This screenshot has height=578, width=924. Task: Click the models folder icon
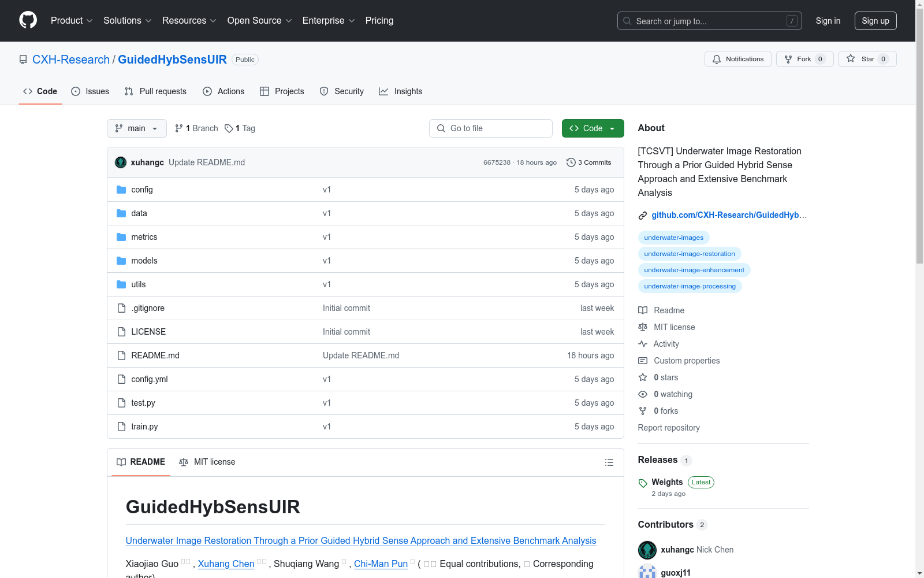[x=121, y=261]
